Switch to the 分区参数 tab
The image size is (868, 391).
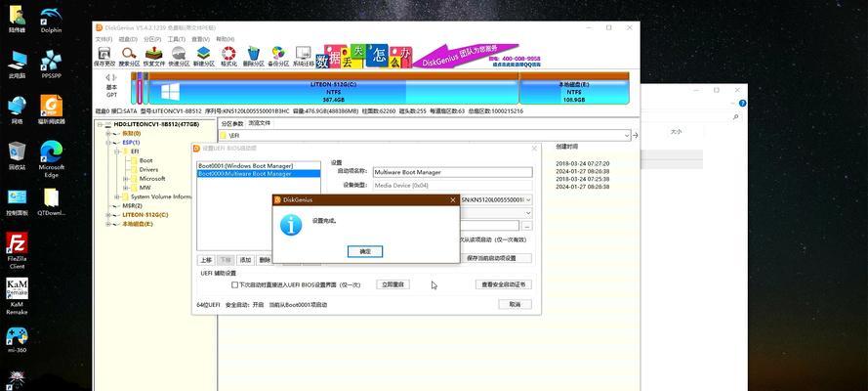pyautogui.click(x=232, y=123)
